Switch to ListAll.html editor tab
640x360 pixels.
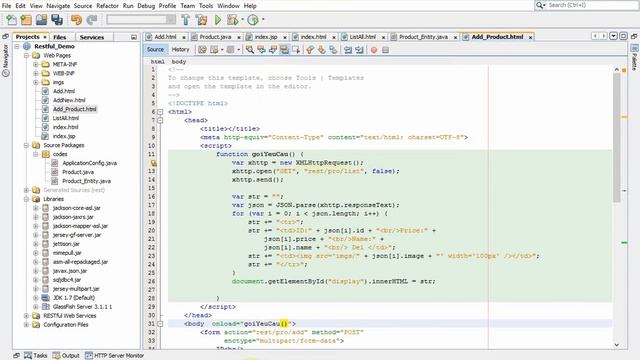click(x=362, y=37)
